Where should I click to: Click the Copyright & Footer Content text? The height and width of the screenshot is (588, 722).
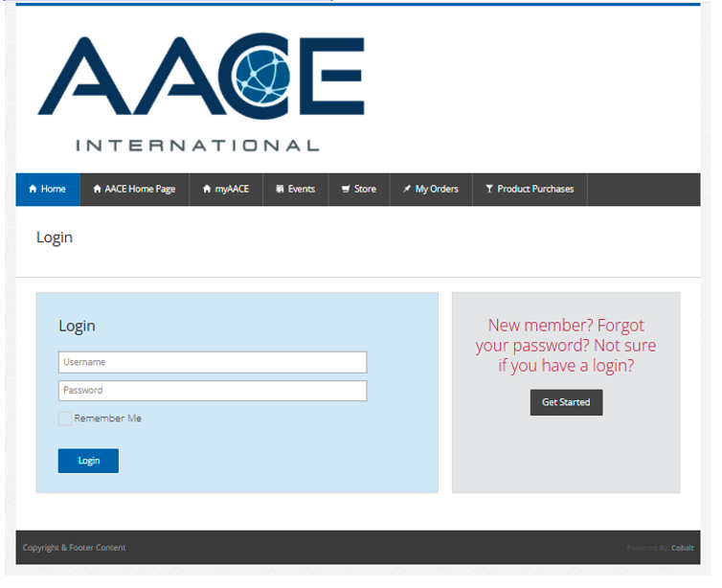point(74,548)
